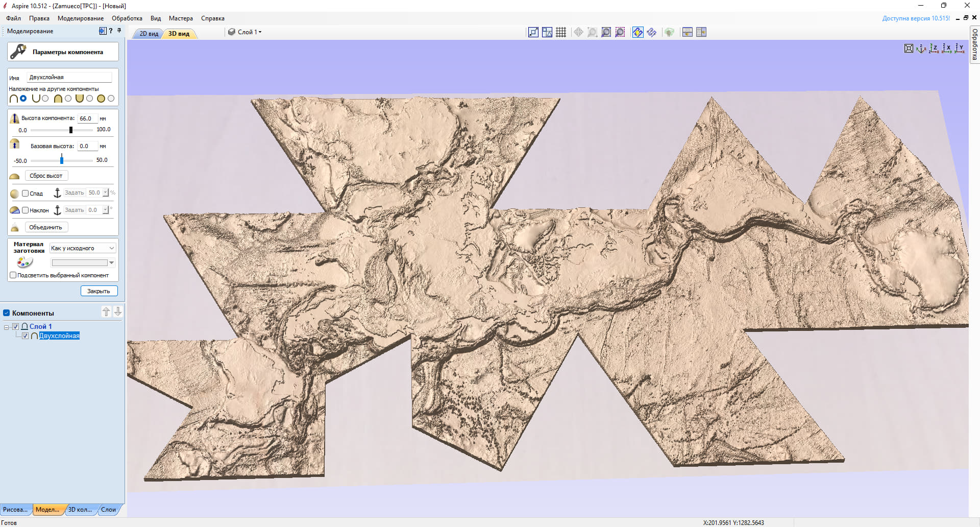Click the grid snap toolbar icon
The image size is (980, 527).
click(561, 32)
